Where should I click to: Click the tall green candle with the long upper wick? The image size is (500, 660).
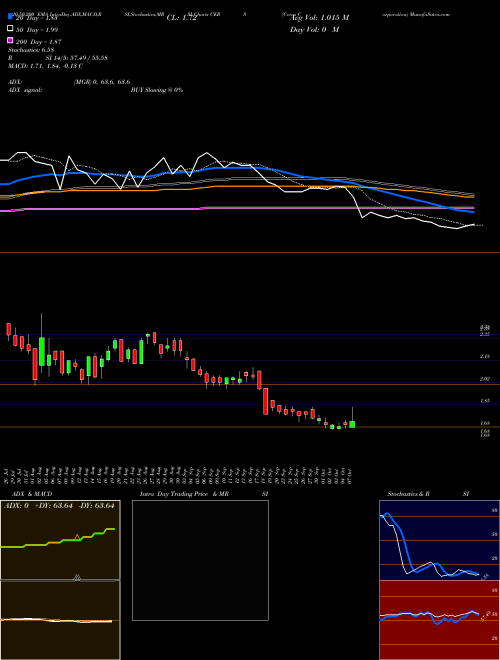(41, 351)
